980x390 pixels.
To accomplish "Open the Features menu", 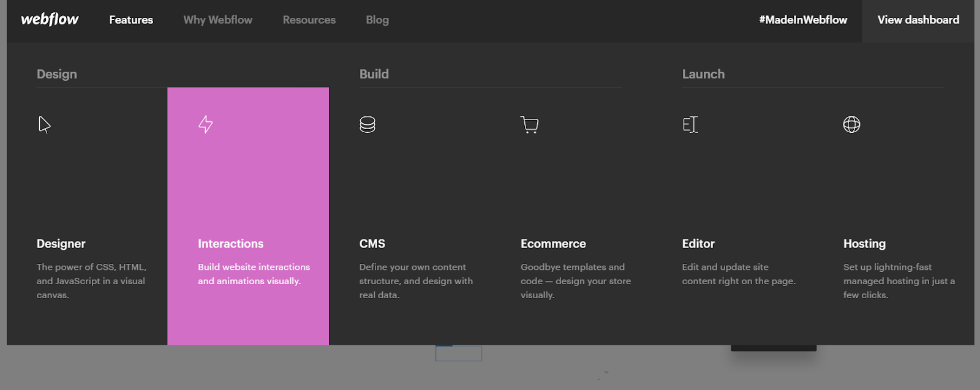I will [x=131, y=20].
